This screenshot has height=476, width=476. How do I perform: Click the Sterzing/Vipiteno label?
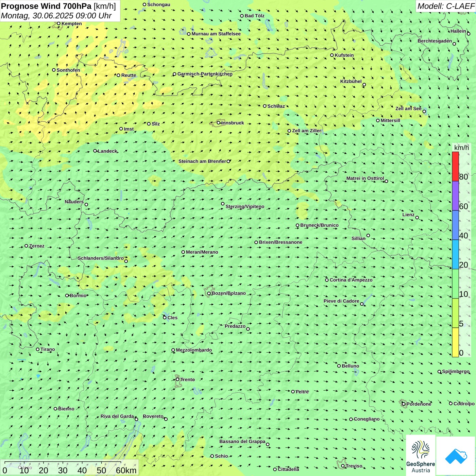point(245,206)
